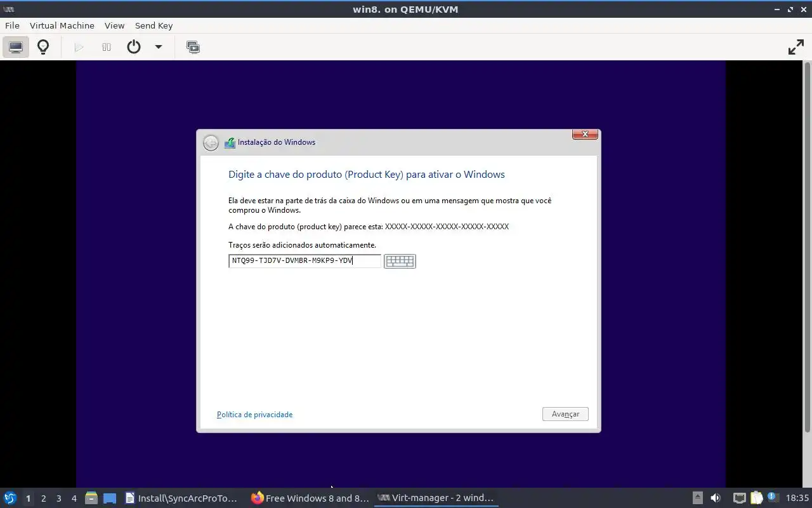Click the virt-manager window menu icon

[x=10, y=9]
